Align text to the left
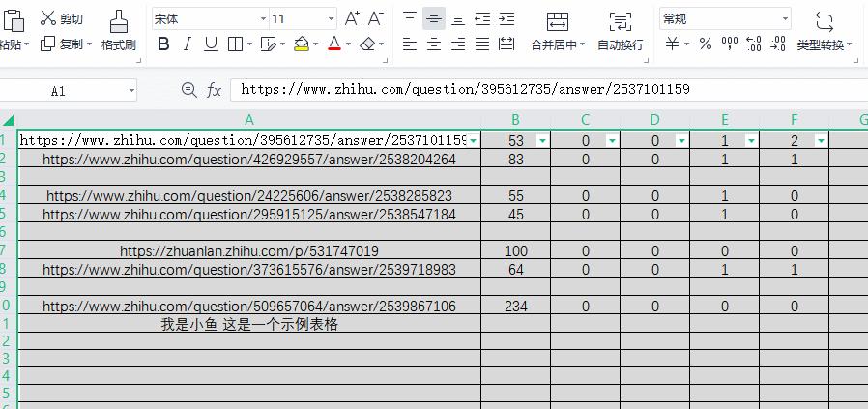The image size is (868, 409). tap(410, 44)
